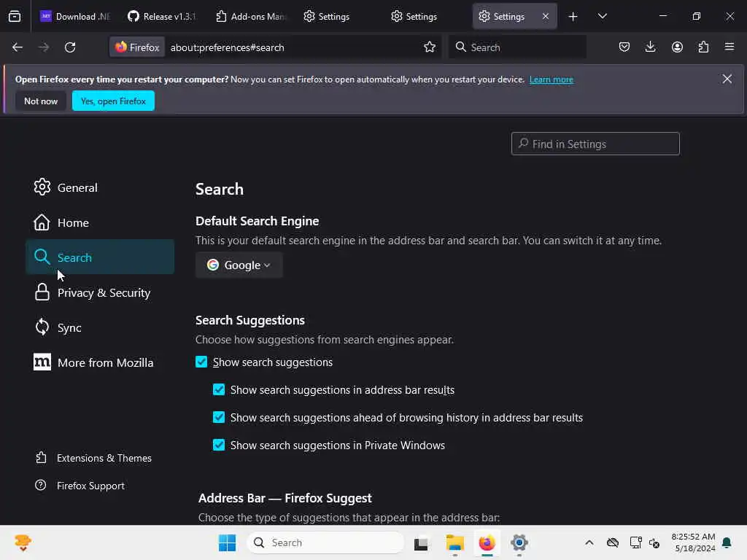The image size is (747, 560).
Task: Open the Extensions puzzle icon in toolbar
Action: 703,47
